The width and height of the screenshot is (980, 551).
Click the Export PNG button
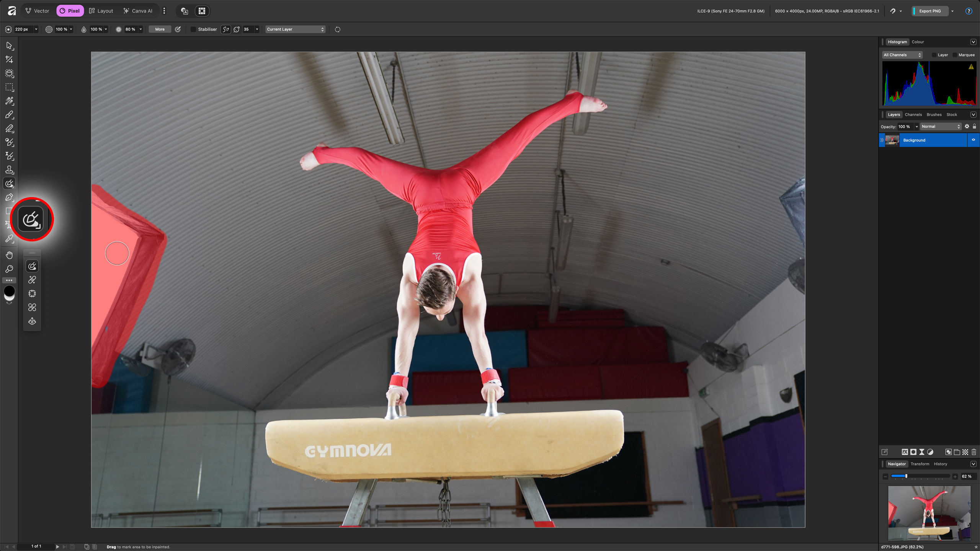click(x=929, y=11)
